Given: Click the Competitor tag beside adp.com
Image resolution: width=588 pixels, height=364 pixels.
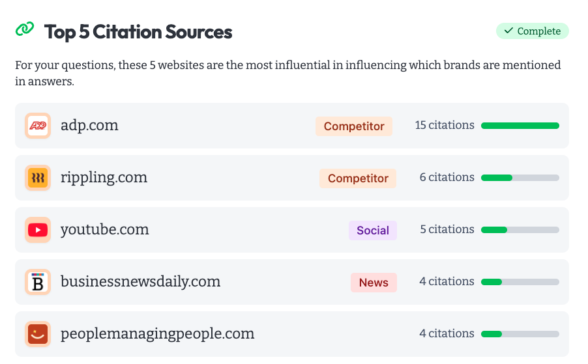Looking at the screenshot, I should coord(354,126).
